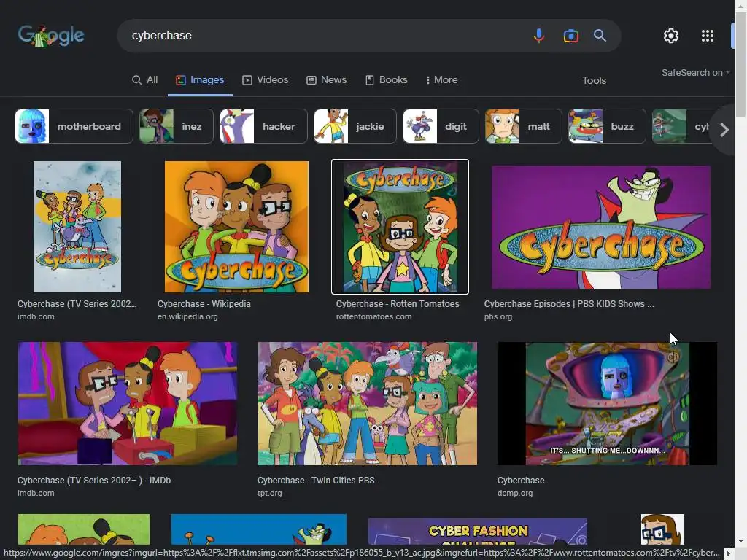Open the Tools filter options
The image size is (747, 560).
(x=594, y=80)
